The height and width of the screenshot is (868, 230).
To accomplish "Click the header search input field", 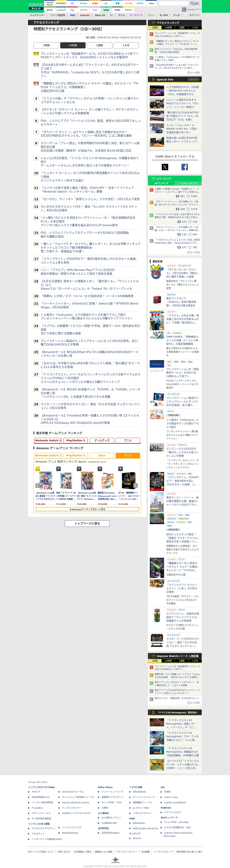I will pos(173,3).
